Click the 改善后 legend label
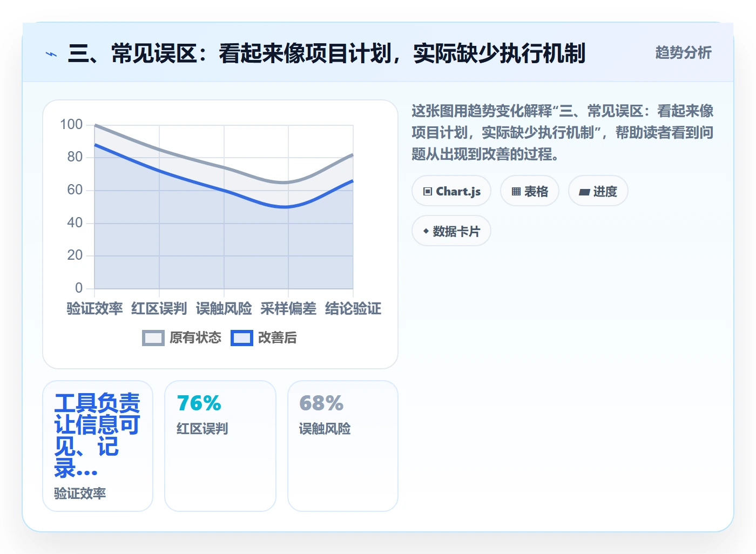Image resolution: width=756 pixels, height=554 pixels. 278,338
